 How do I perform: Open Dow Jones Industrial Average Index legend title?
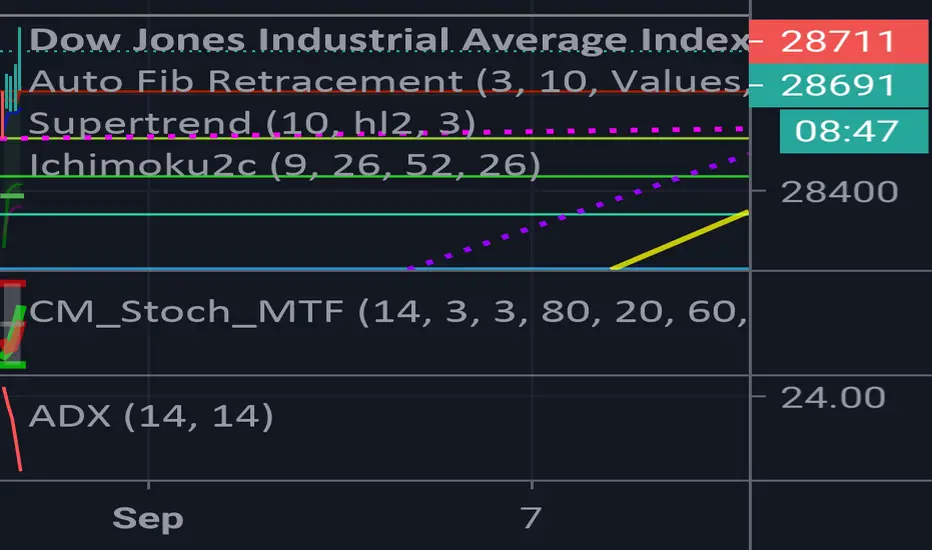click(x=389, y=41)
